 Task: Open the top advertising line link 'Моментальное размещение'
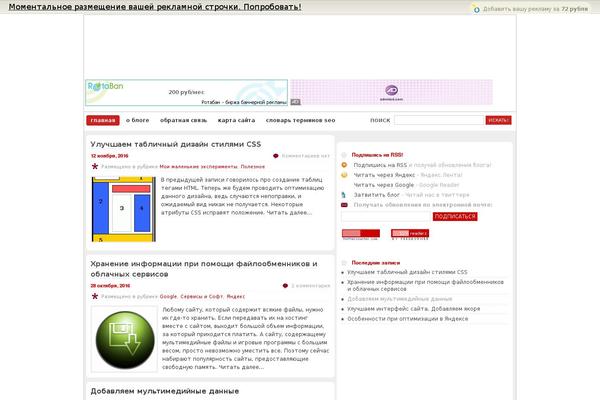click(155, 7)
